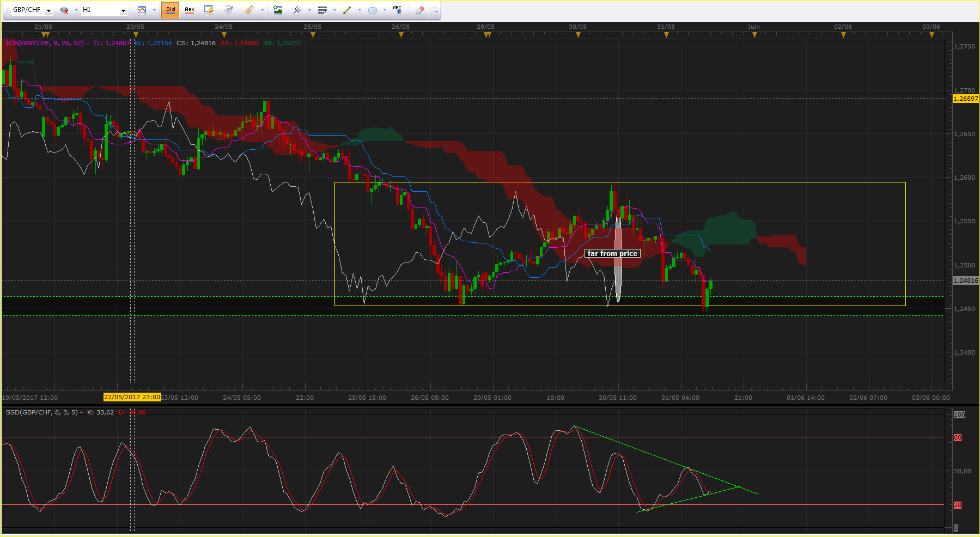Click the 1,2500 price axis label
Screen dimensions: 980x537
(x=965, y=265)
